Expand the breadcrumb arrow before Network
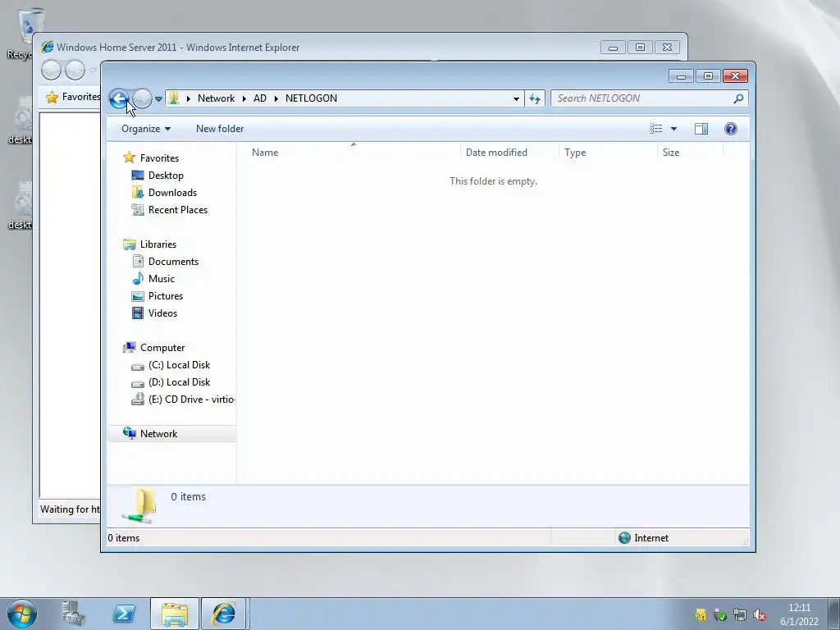 [188, 98]
